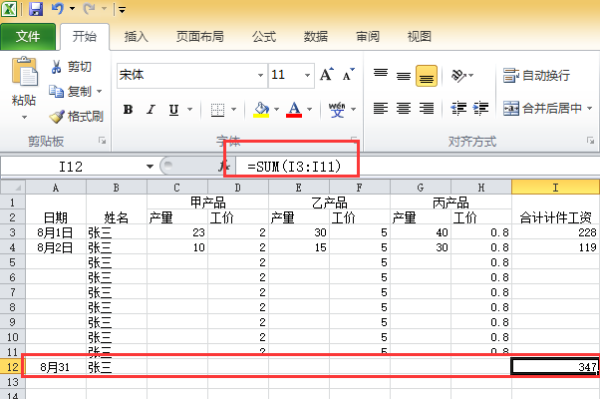Click the Redo arrow icon
Viewport: 600px width, 399px height.
pos(89,8)
